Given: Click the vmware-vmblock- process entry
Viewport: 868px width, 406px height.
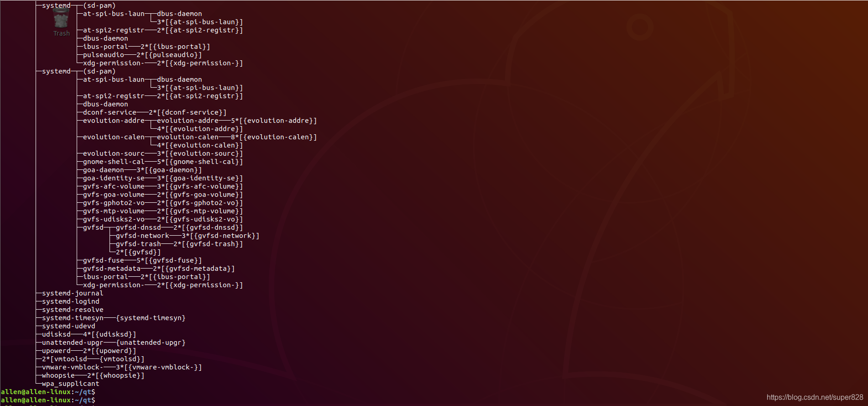Looking at the screenshot, I should pos(73,367).
